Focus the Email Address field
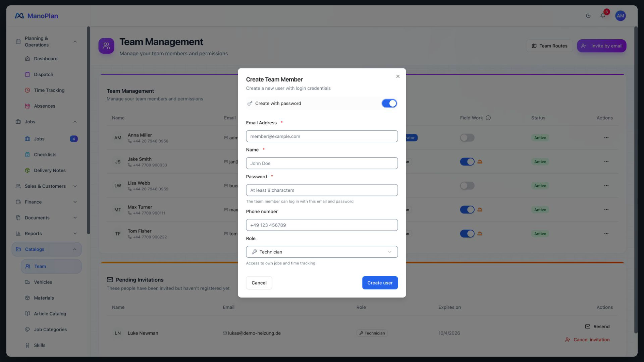Image resolution: width=644 pixels, height=362 pixels. tap(322, 136)
